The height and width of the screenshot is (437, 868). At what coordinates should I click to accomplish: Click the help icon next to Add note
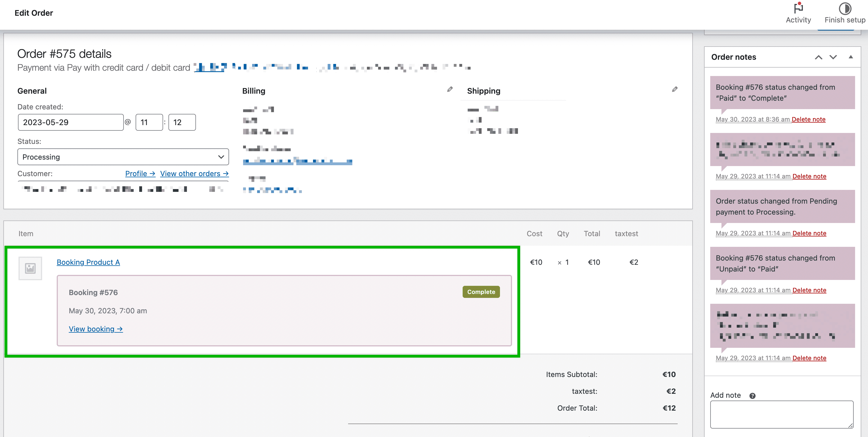pos(753,395)
